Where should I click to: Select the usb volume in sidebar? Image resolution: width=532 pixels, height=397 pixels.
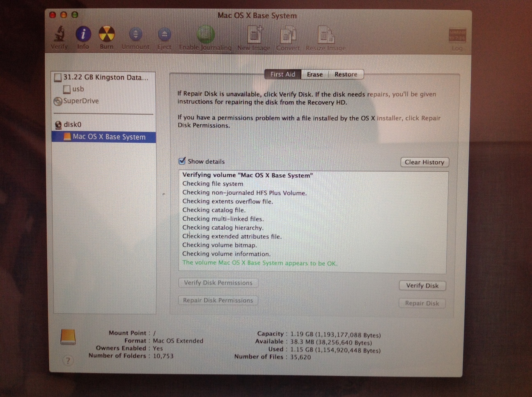tap(73, 89)
